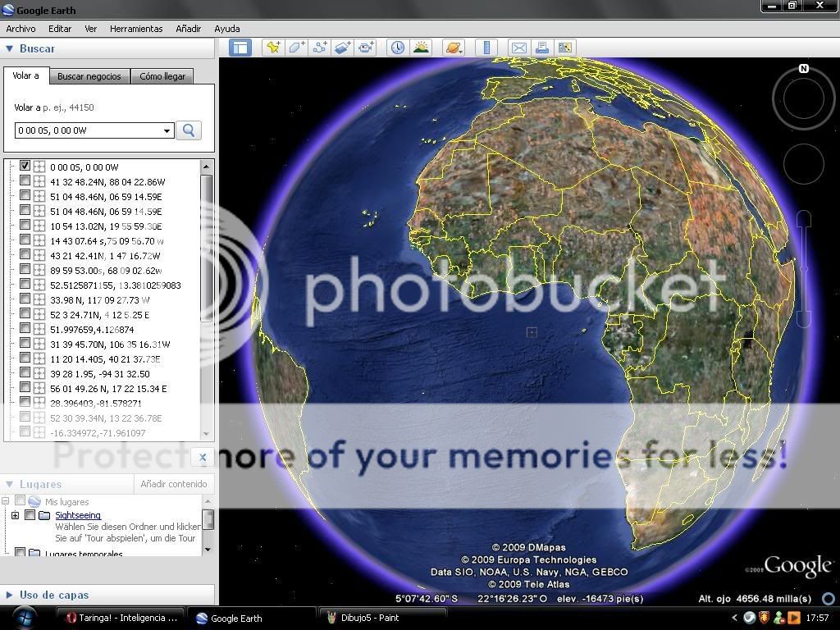Click the Lugares panel scrollbar thumb
Viewport: 840px width, 630px height.
point(208,519)
